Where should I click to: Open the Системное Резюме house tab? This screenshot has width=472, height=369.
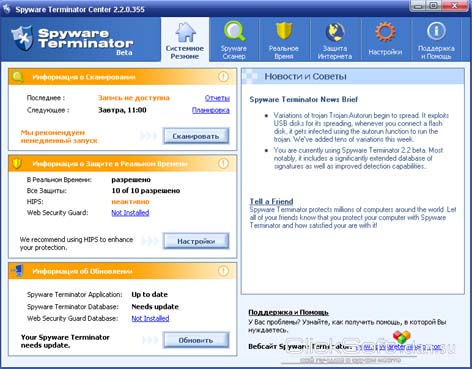185,40
